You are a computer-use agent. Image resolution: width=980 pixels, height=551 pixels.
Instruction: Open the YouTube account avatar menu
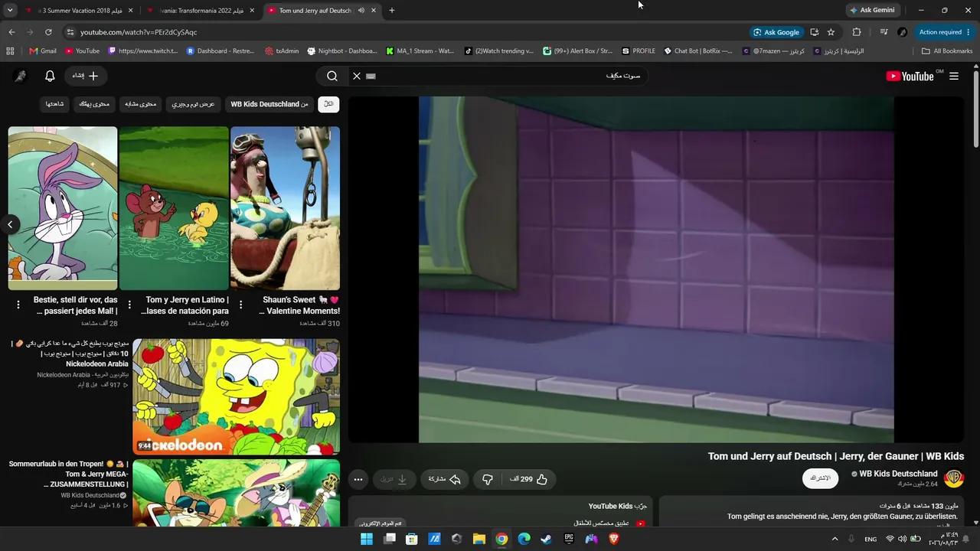pyautogui.click(x=21, y=76)
